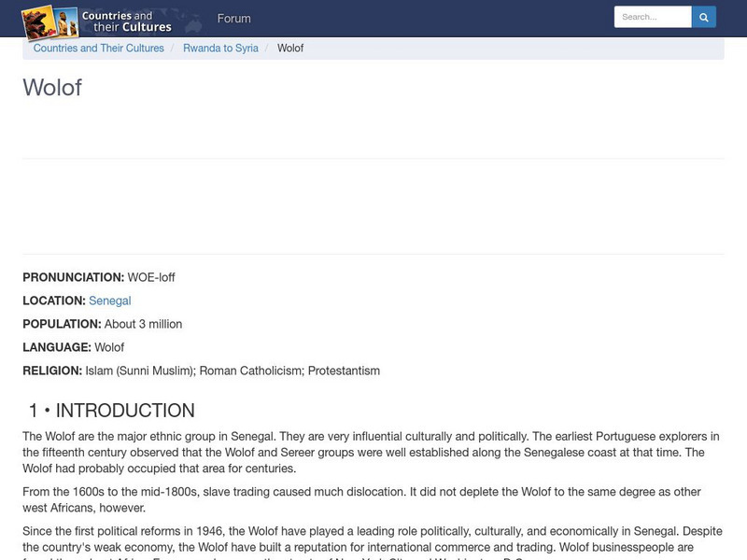
Task: Open the Countries and their Cultures logo
Action: 97,21
